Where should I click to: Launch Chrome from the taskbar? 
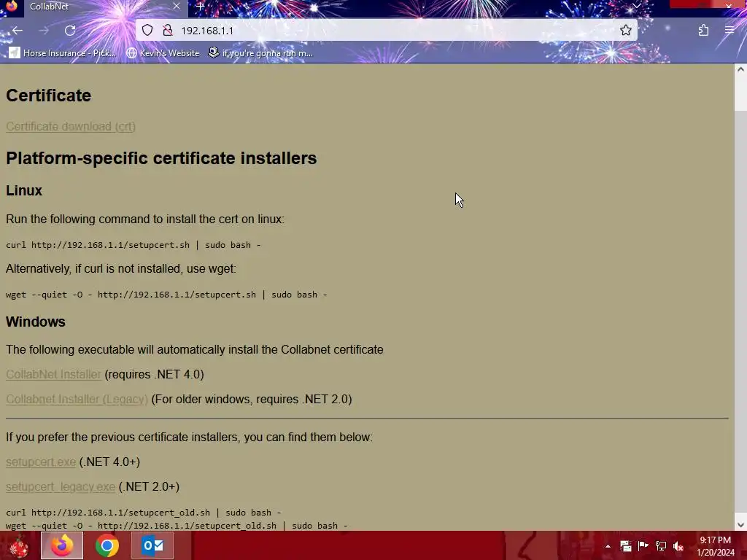coord(107,545)
